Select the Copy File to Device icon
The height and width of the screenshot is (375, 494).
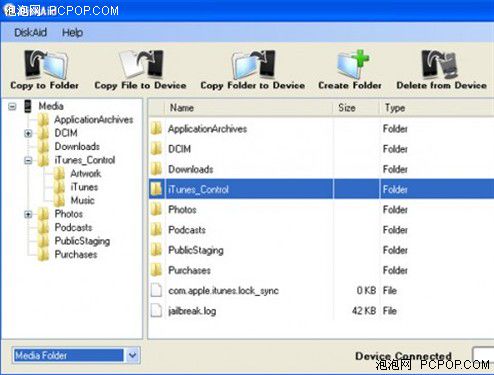pyautogui.click(x=141, y=64)
